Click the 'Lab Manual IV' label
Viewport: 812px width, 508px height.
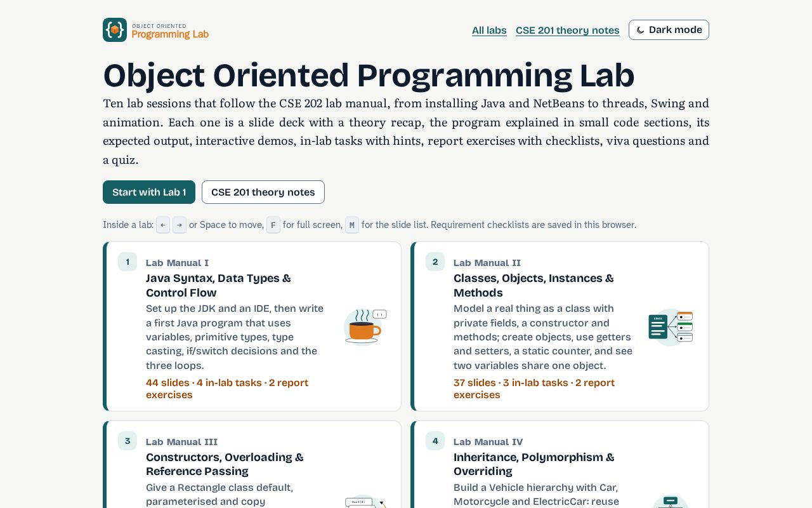(488, 442)
